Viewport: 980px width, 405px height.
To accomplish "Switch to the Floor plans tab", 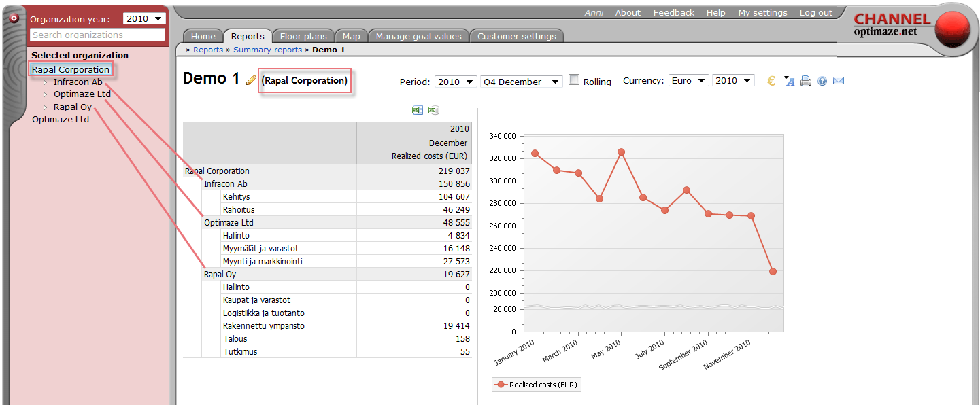I will click(303, 37).
